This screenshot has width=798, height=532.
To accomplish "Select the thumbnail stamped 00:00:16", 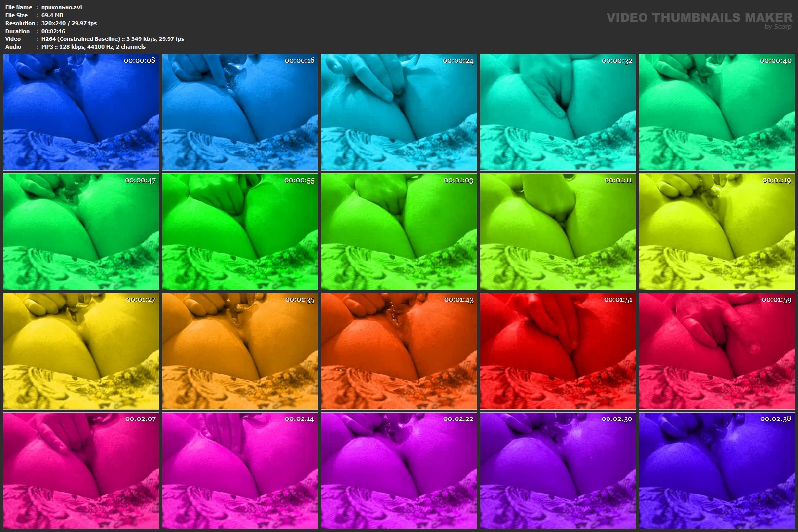I will [240, 113].
